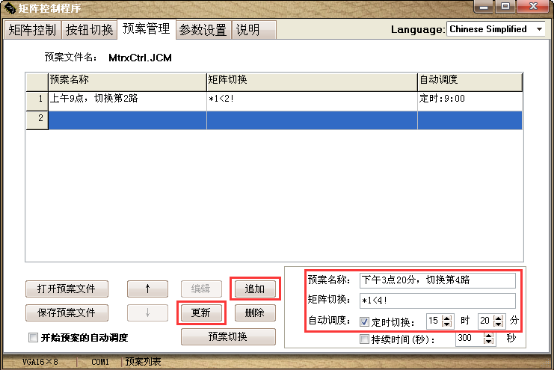Increase the hour stepper value

(x=447, y=318)
